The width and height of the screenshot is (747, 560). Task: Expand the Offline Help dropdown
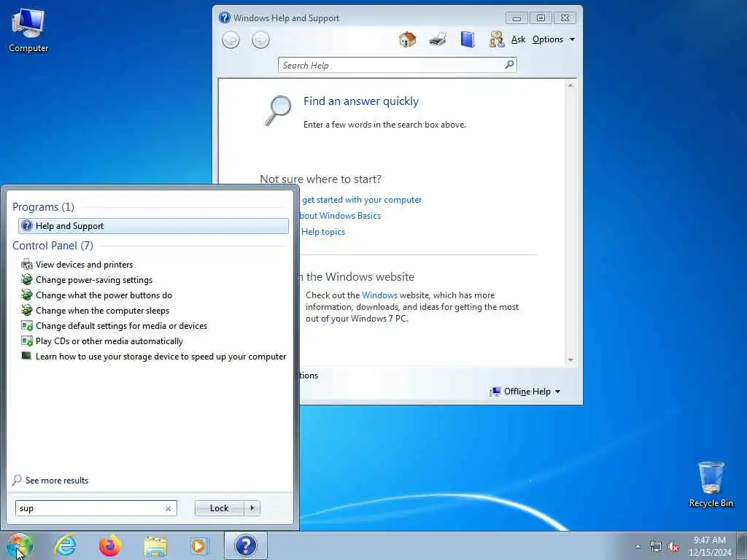click(x=525, y=392)
